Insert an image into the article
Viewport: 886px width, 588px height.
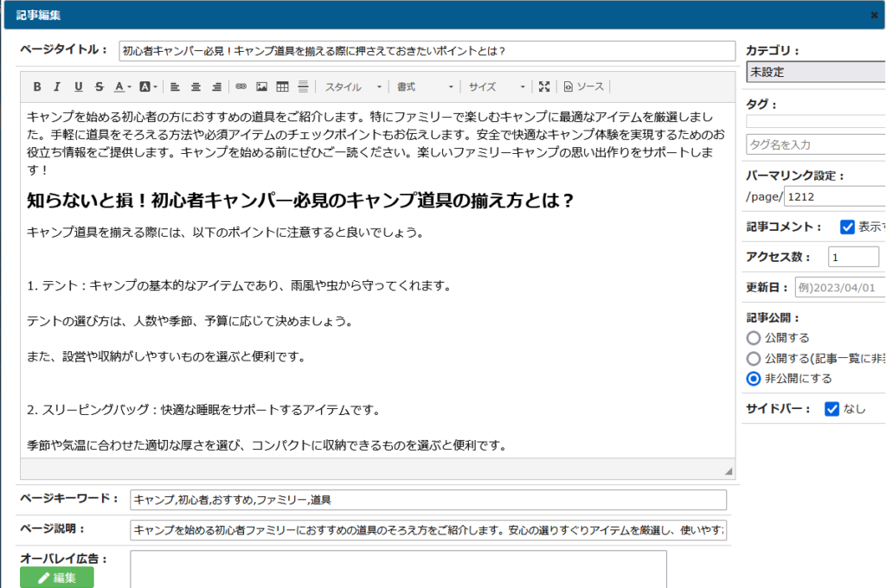click(262, 86)
